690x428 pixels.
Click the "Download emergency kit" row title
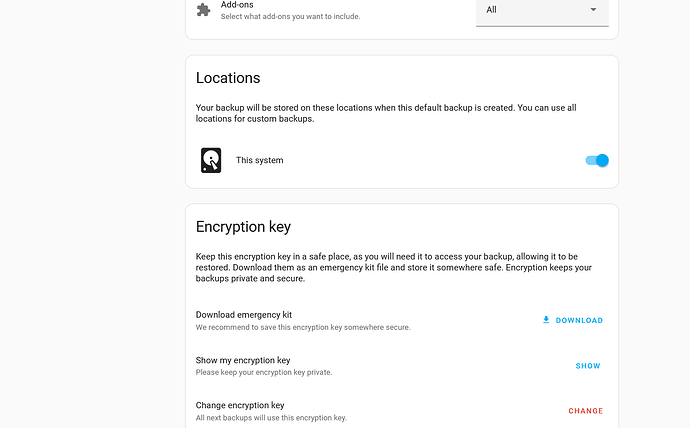(244, 315)
